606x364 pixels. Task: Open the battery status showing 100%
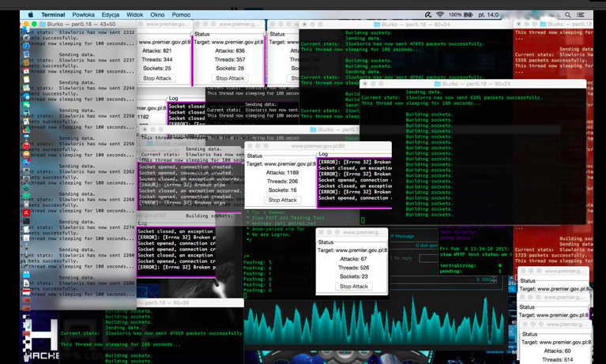(461, 15)
